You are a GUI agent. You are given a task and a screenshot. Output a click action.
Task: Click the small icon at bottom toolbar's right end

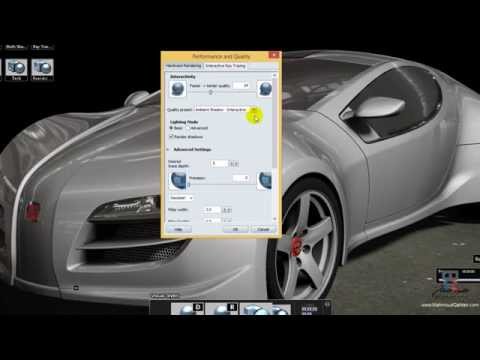(327, 304)
